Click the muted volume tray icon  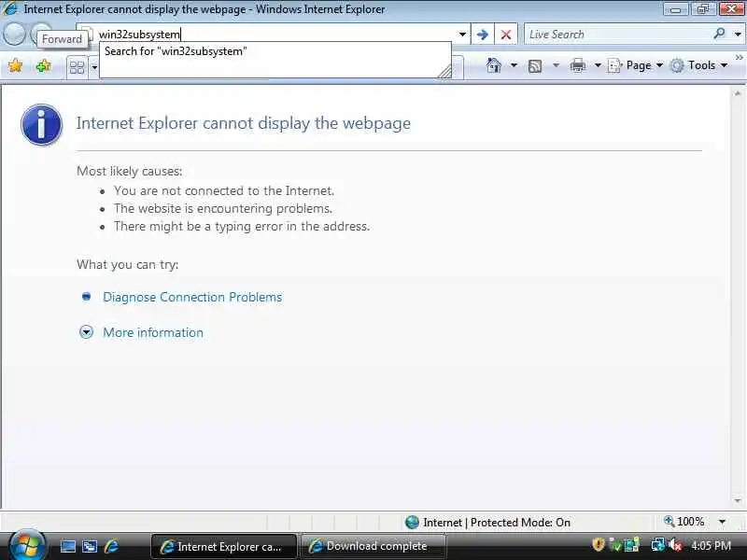click(674, 545)
